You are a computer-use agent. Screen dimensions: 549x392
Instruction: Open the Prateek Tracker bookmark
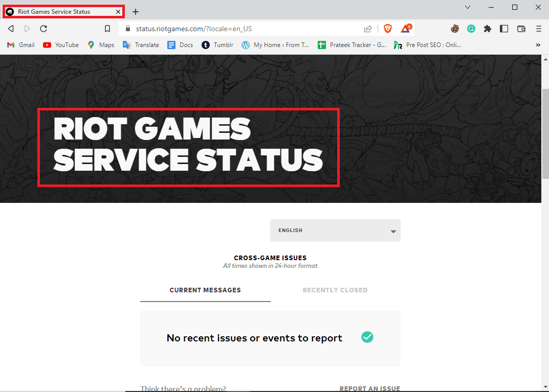[x=352, y=45]
